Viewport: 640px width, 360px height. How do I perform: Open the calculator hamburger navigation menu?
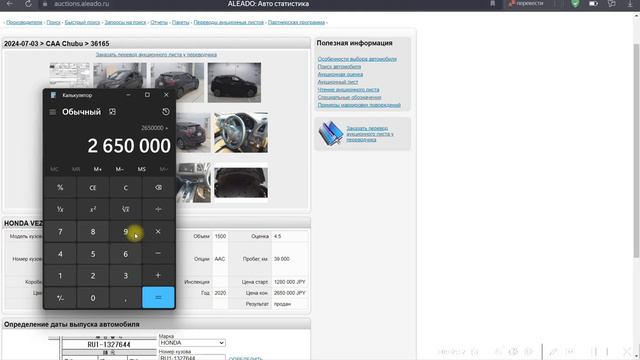point(53,112)
